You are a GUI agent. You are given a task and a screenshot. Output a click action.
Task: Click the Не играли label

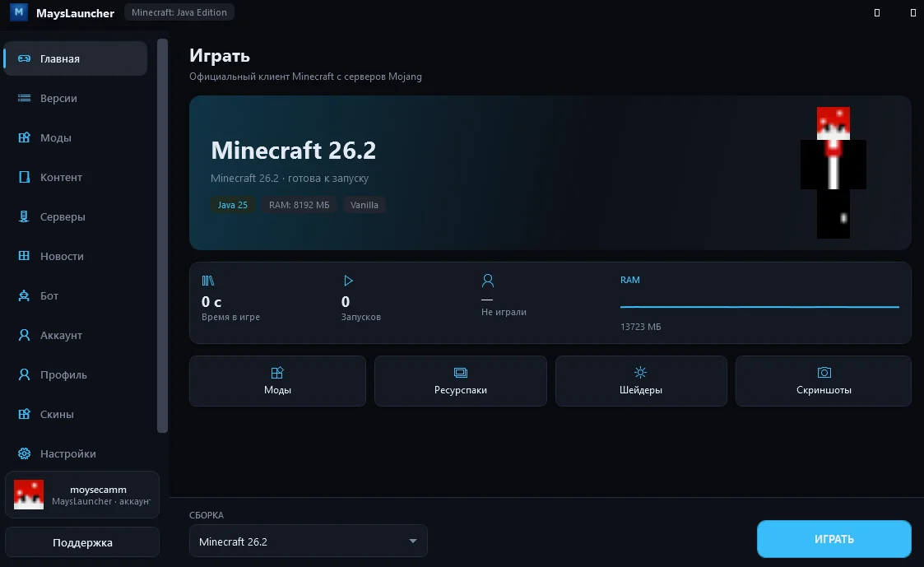tap(504, 312)
